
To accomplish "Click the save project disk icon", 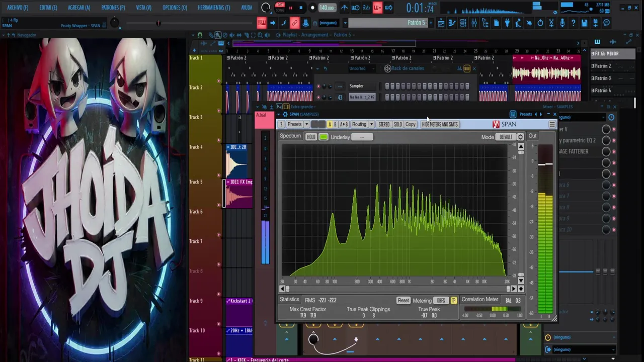I will pyautogui.click(x=584, y=23).
